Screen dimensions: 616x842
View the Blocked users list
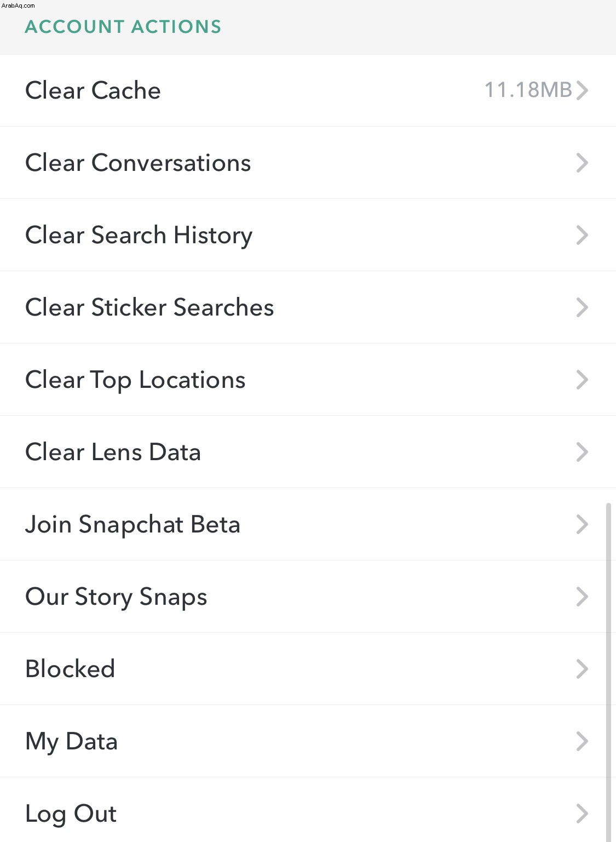(308, 669)
